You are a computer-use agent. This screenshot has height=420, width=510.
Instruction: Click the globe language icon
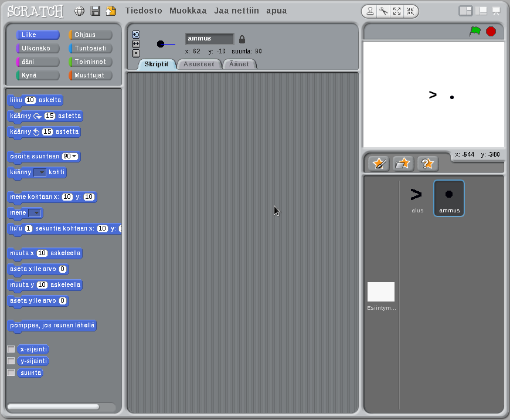(80, 11)
